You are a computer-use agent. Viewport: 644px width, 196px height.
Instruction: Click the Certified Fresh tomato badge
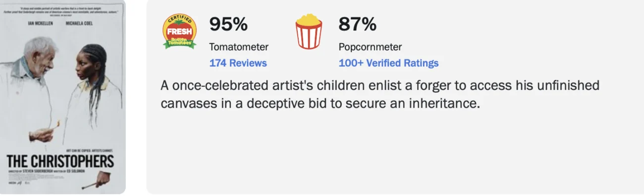point(180,32)
